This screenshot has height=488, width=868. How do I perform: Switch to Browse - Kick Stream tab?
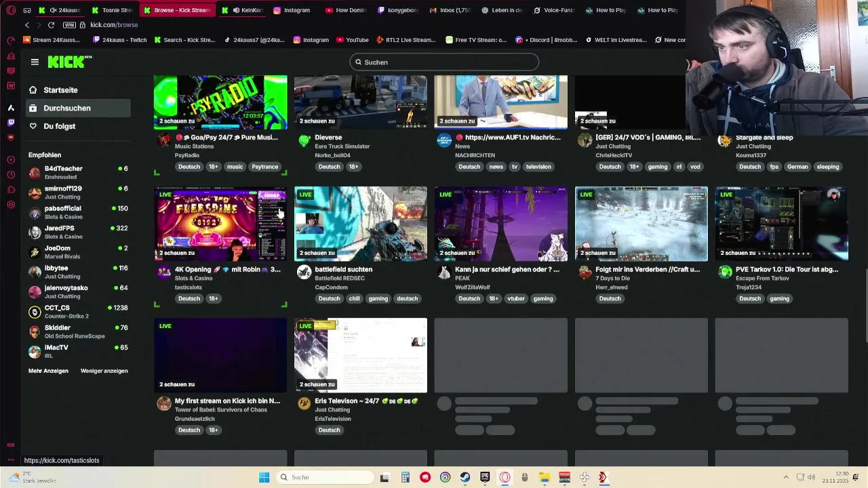point(176,10)
